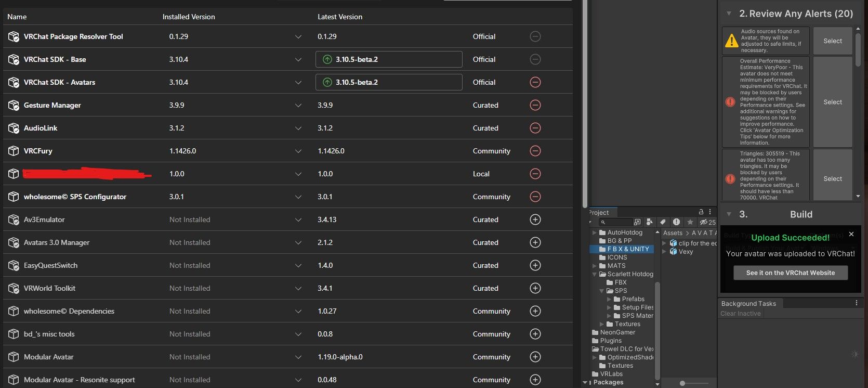This screenshot has height=388, width=868.
Task: Add the Modular Avatar package
Action: [x=535, y=357]
